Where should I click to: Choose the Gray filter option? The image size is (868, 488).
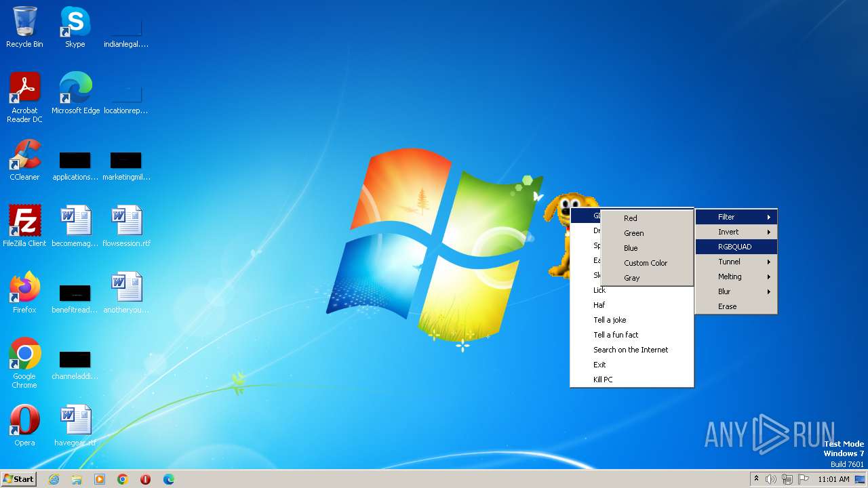(x=647, y=278)
